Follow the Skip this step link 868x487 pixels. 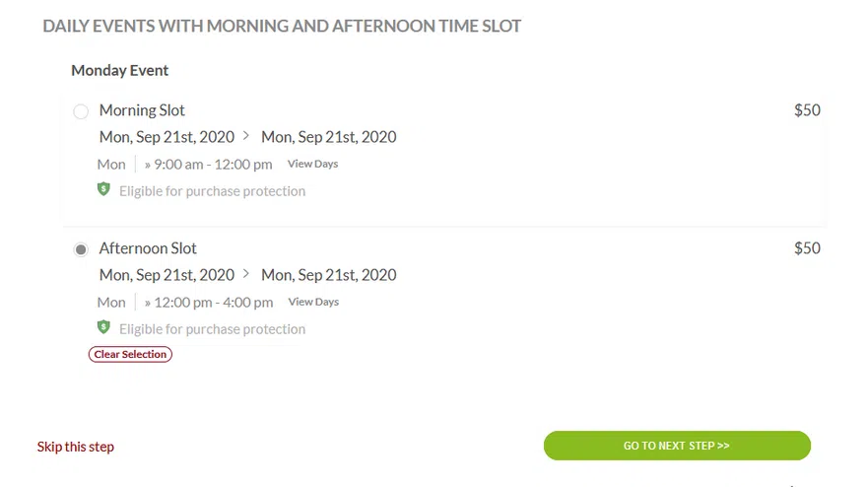click(76, 447)
